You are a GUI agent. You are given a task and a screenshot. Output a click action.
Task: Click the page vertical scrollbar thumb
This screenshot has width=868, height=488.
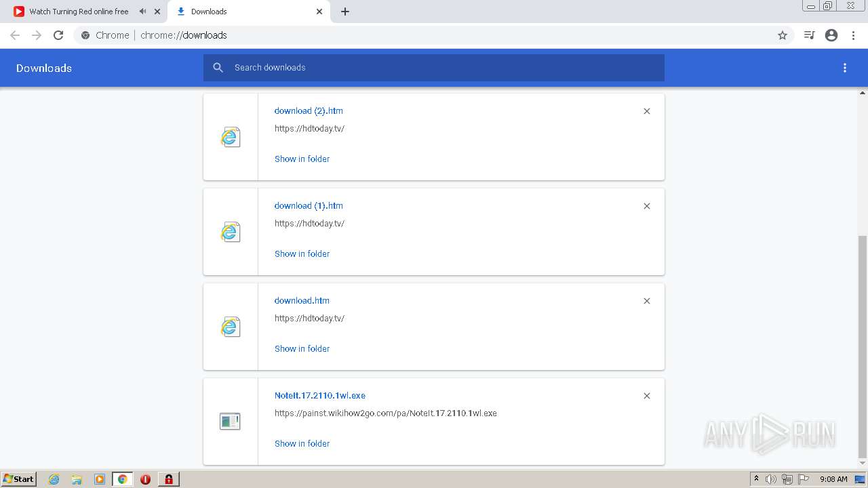coord(863,347)
